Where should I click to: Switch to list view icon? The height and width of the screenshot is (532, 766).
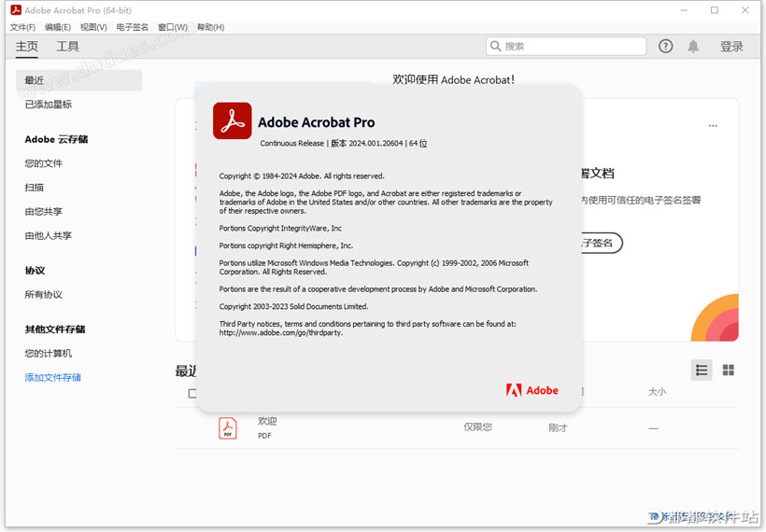(702, 370)
